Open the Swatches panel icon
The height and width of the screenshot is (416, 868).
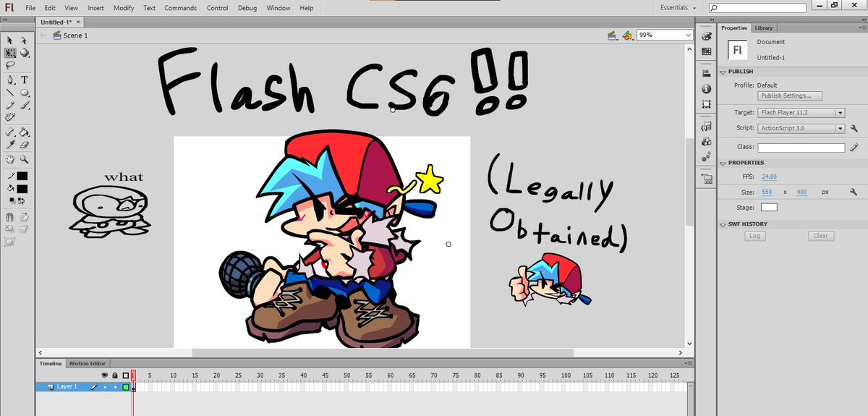tap(706, 52)
